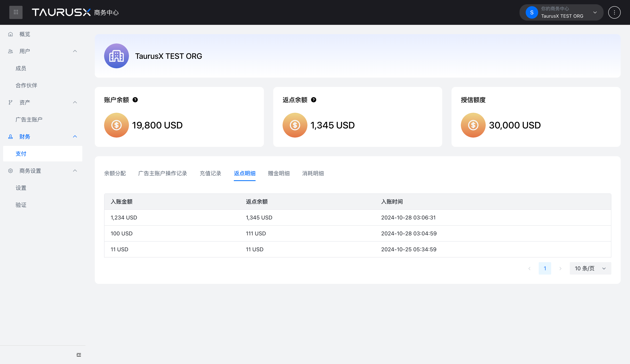Viewport: 630px width, 364px height.
Task: Switch to the 广告主账户操作记录 tab
Action: 163,173
